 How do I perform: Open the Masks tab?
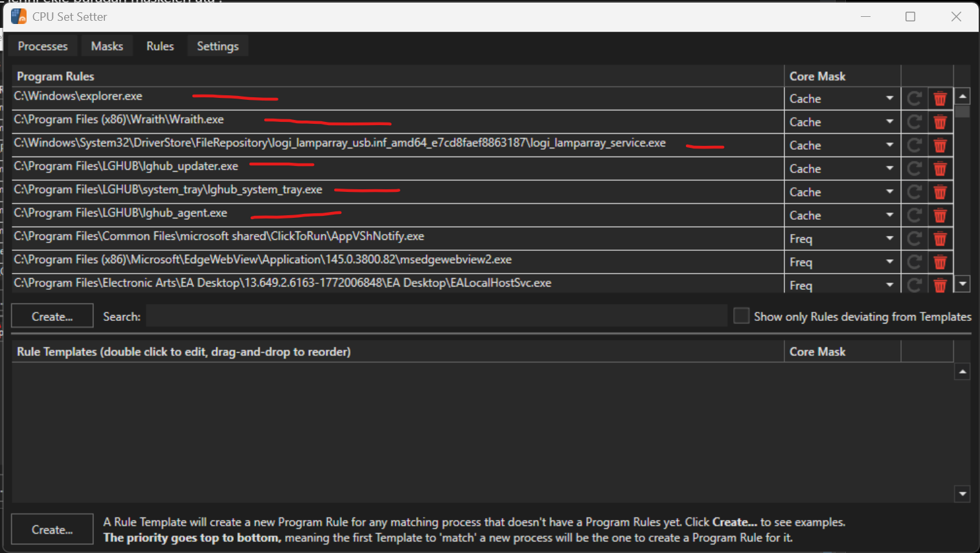click(x=107, y=46)
